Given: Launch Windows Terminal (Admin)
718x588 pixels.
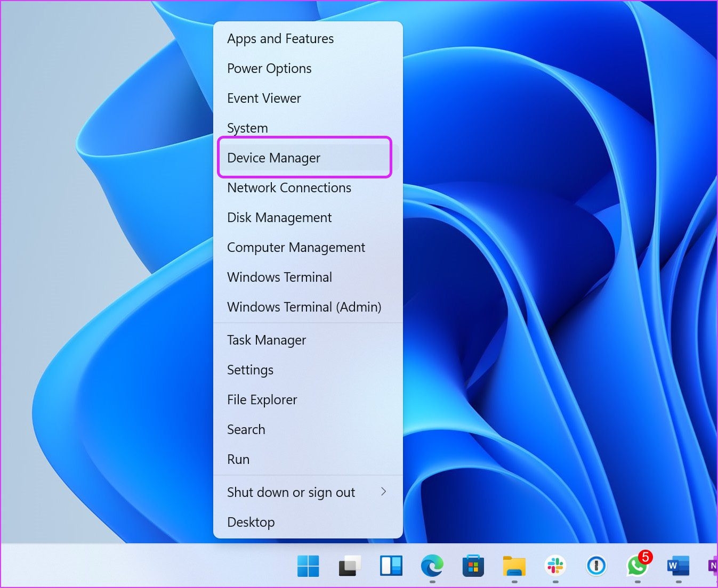Looking at the screenshot, I should tap(304, 307).
